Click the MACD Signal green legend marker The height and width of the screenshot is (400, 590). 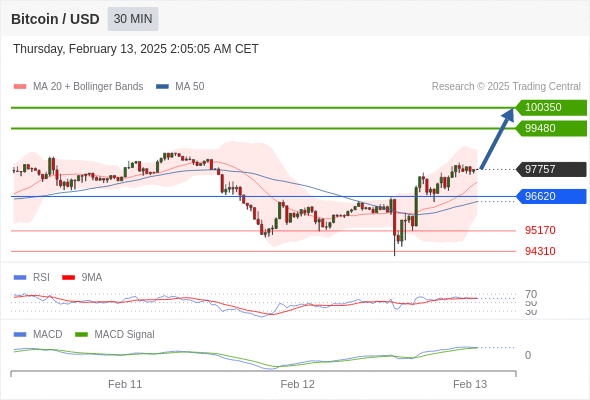[x=81, y=335]
